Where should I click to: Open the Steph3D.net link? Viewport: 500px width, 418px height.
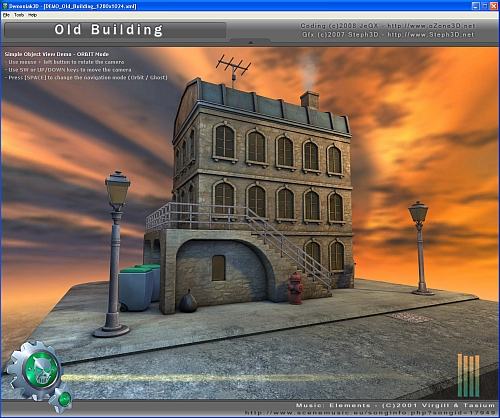point(430,34)
